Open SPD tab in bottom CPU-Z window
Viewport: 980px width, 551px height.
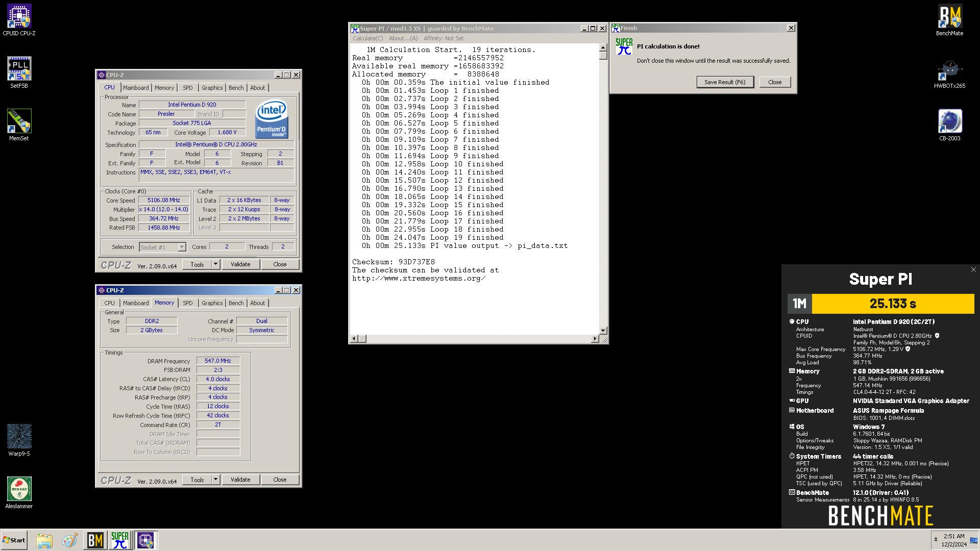pos(188,303)
